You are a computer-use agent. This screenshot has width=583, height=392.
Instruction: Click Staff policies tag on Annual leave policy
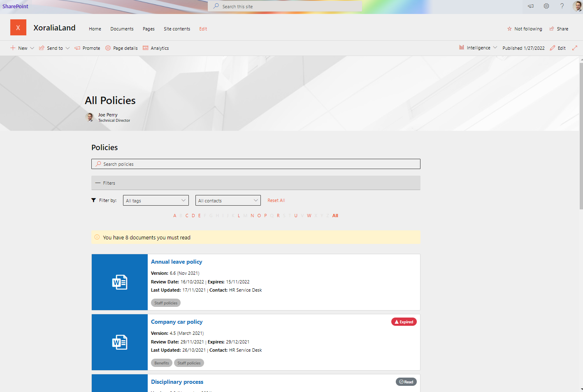(x=166, y=303)
